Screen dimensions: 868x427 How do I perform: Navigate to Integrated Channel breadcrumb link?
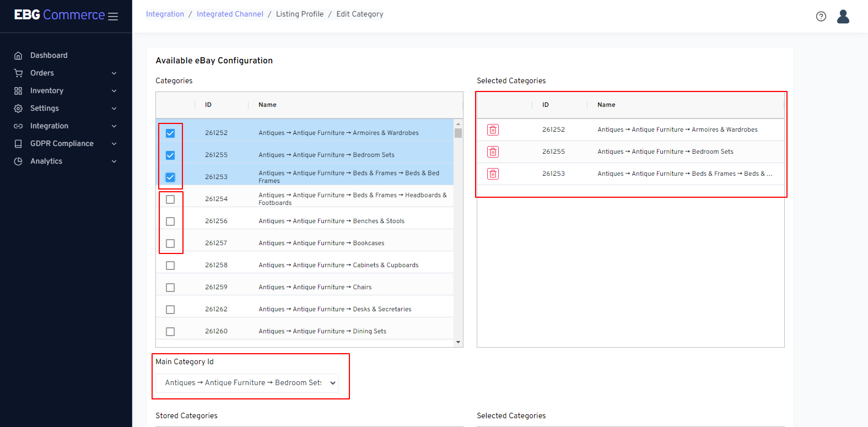230,14
